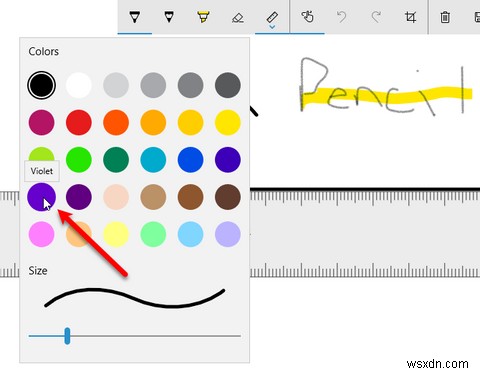The image size is (480, 374).
Task: Choose the dark Green swatch
Action: point(116,160)
